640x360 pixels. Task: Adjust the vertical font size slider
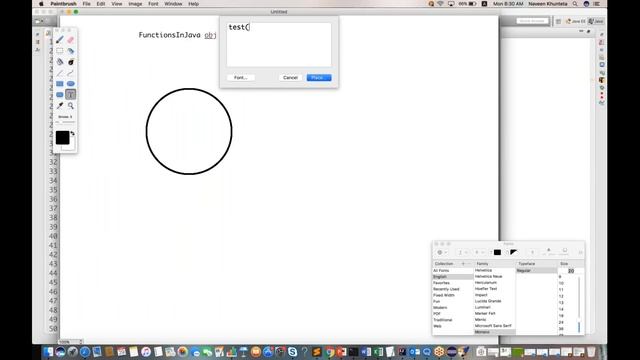point(579,304)
